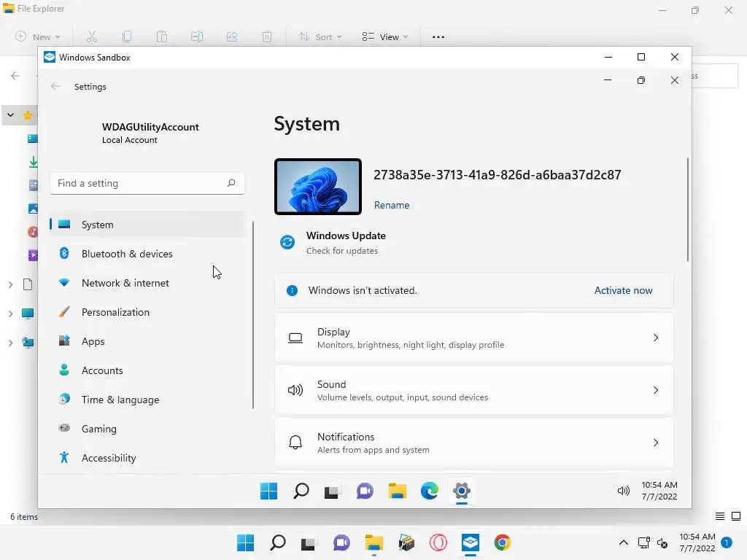Click Share icon in File Explorer toolbar
Viewport: 747px width, 560px height.
[x=232, y=36]
